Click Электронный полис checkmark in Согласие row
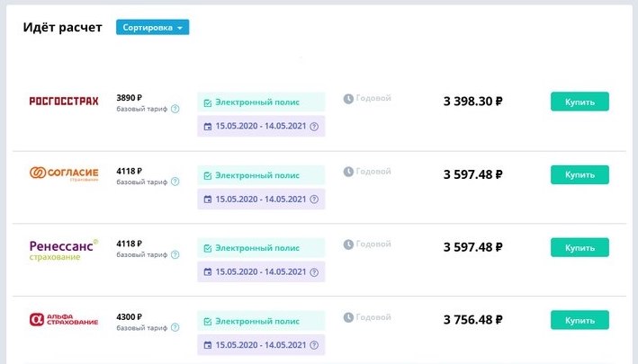638x364 pixels. click(x=208, y=176)
